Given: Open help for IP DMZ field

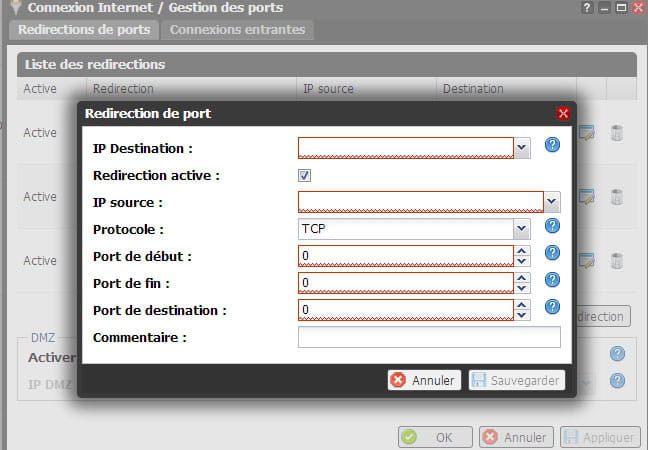Looking at the screenshot, I should [x=617, y=381].
